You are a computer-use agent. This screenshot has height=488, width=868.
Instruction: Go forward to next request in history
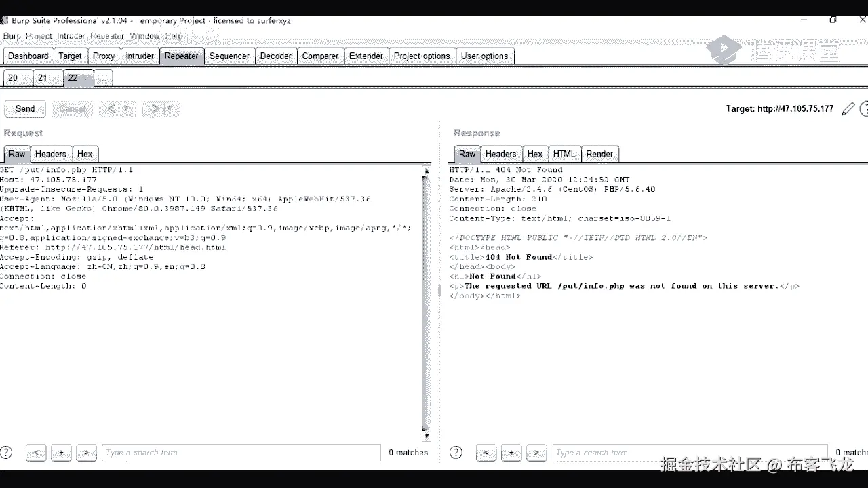[155, 108]
